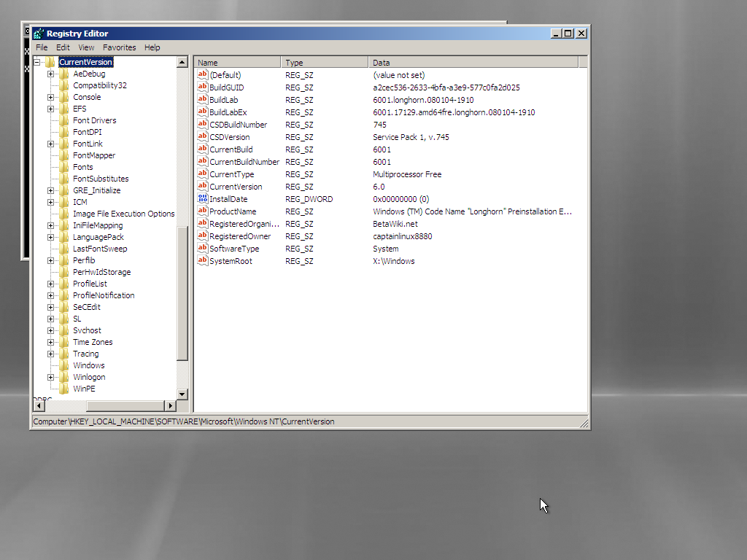Open the Edit menu

point(63,47)
